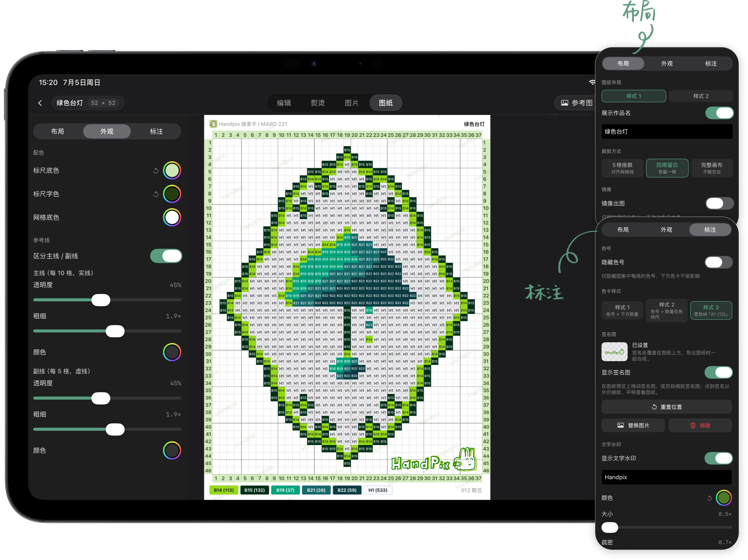Select color card Style 1
Viewport: 748px width, 560px height.
click(x=622, y=310)
